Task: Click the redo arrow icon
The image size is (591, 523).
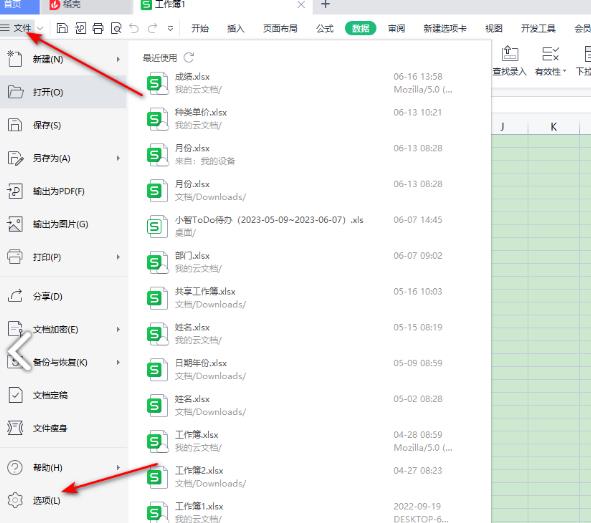Action: click(x=152, y=28)
